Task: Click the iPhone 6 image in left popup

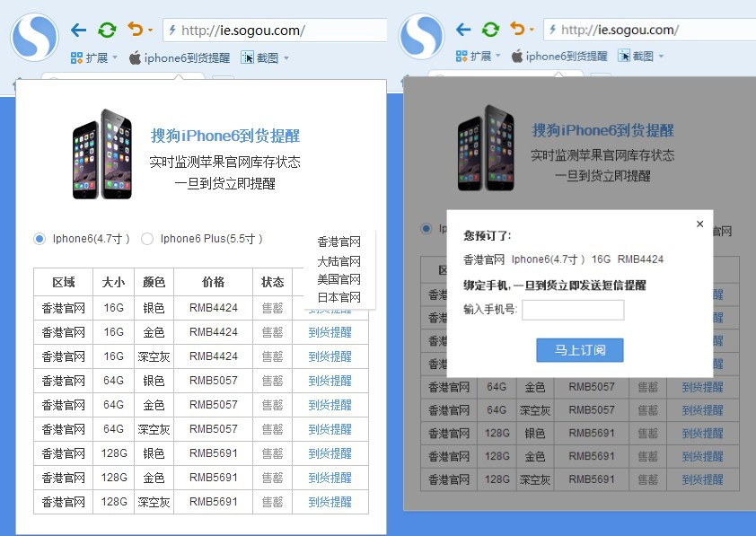Action: click(101, 154)
